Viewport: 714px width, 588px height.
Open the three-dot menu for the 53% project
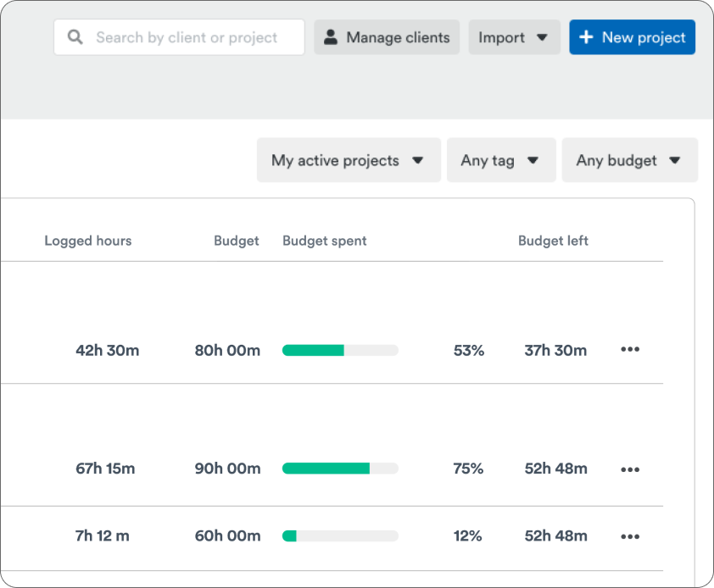coord(630,350)
